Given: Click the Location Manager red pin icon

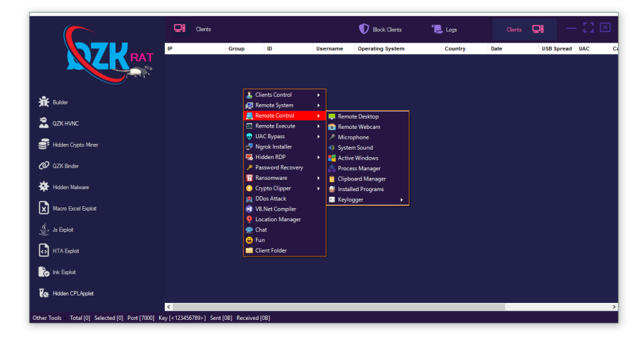Looking at the screenshot, I should point(249,219).
